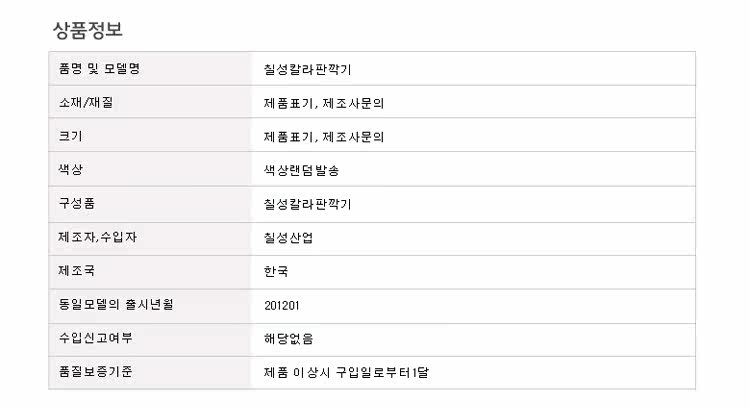Click the 품질보증기준 warranty value text
Image resolution: width=750 pixels, height=409 pixels.
[x=347, y=373]
